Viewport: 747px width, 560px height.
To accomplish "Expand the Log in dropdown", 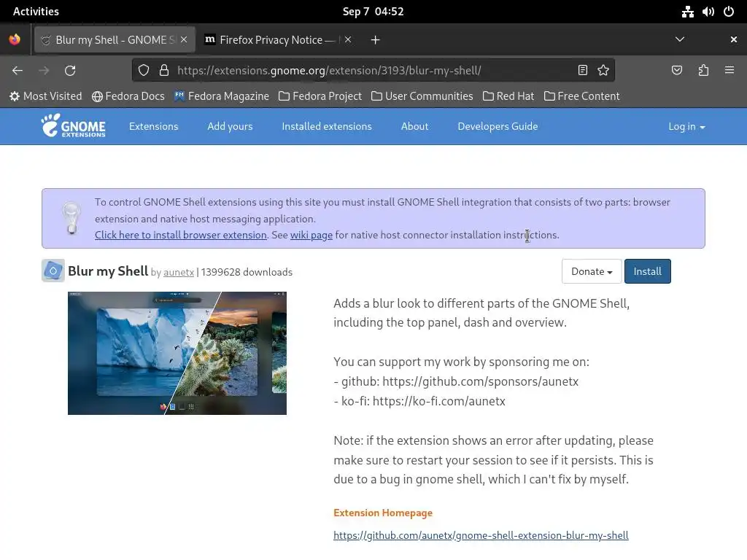I will tap(686, 127).
